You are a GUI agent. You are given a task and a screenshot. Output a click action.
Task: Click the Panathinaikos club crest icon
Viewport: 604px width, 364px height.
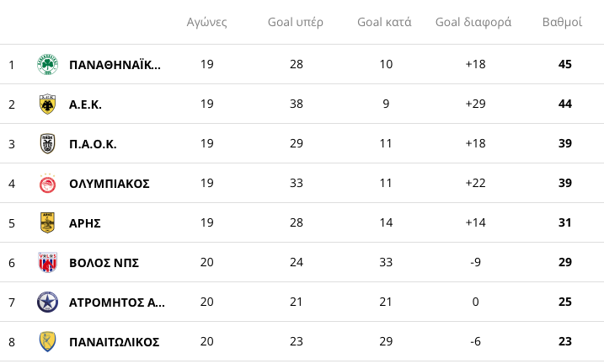pos(47,65)
